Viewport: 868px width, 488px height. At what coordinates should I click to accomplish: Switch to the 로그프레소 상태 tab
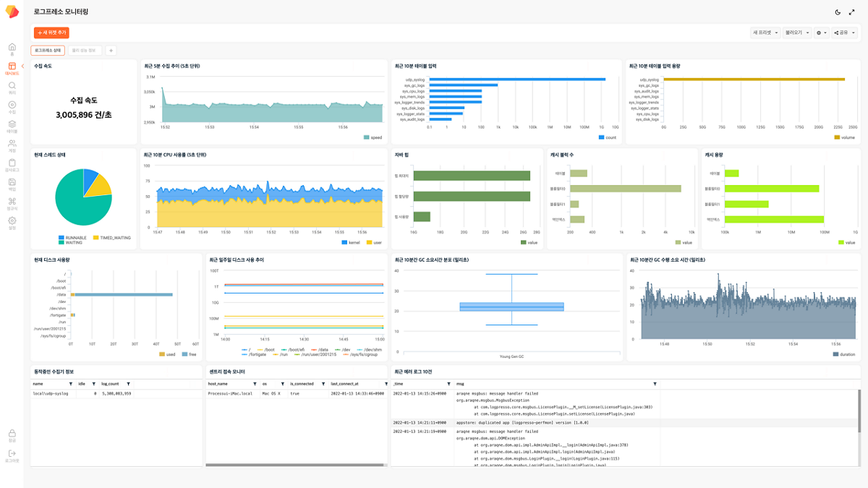[x=48, y=51]
